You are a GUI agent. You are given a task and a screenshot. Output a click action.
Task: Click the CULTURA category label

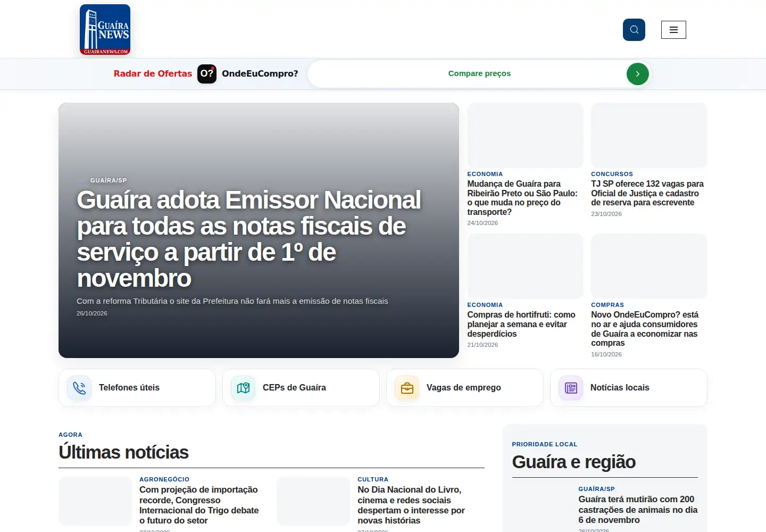[373, 479]
